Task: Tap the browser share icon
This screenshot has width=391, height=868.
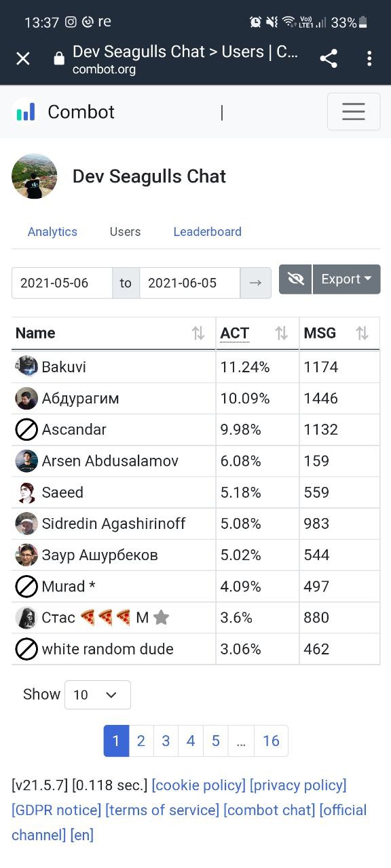Action: [329, 58]
